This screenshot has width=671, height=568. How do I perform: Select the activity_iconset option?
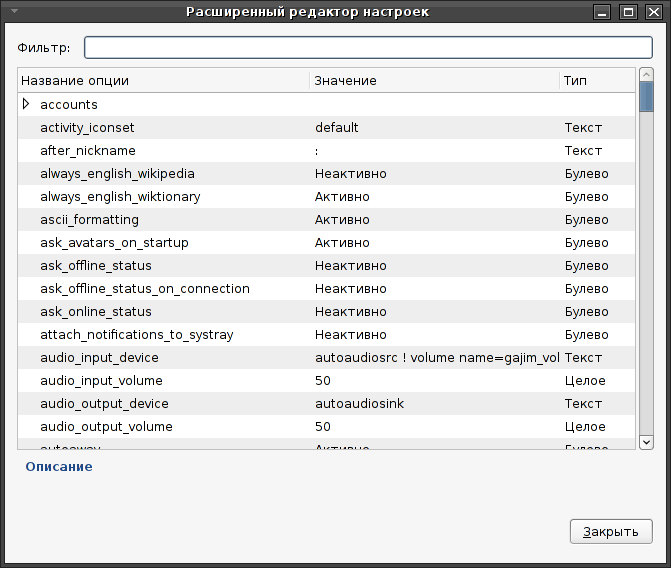point(87,128)
